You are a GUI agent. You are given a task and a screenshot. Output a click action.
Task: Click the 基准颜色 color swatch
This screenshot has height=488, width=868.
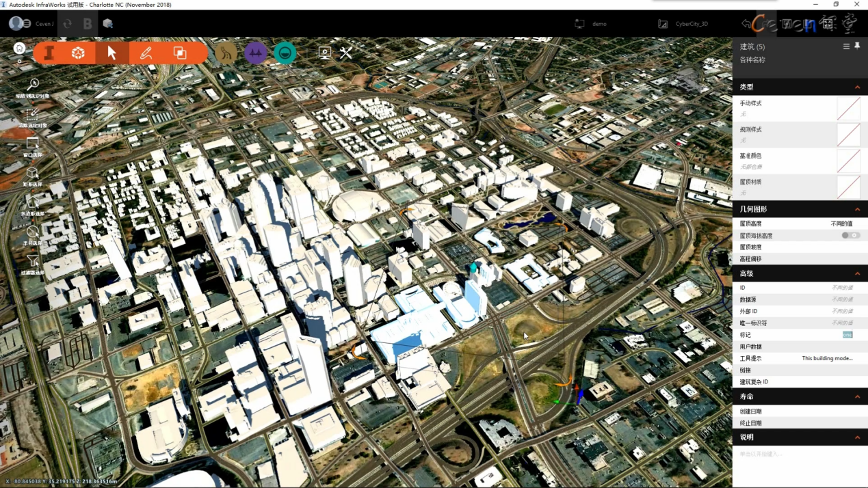848,161
